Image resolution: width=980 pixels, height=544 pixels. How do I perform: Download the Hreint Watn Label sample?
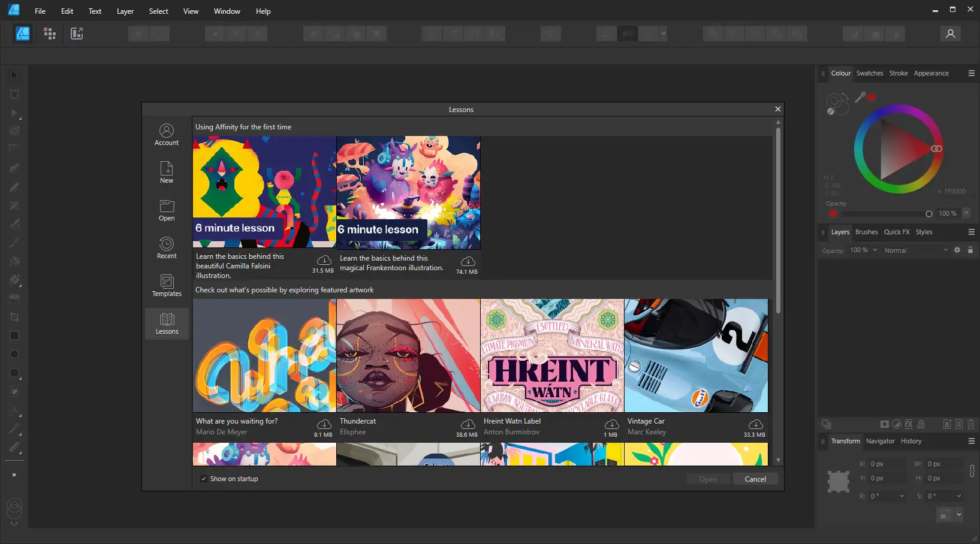pyautogui.click(x=611, y=424)
